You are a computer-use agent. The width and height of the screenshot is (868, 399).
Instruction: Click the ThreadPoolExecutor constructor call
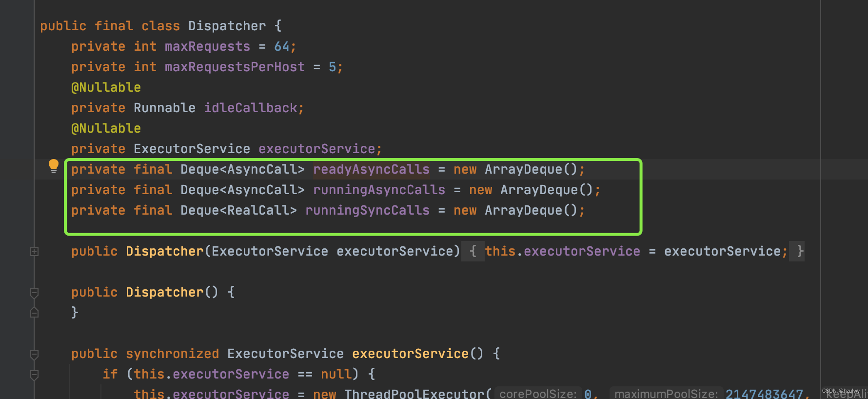coord(414,394)
